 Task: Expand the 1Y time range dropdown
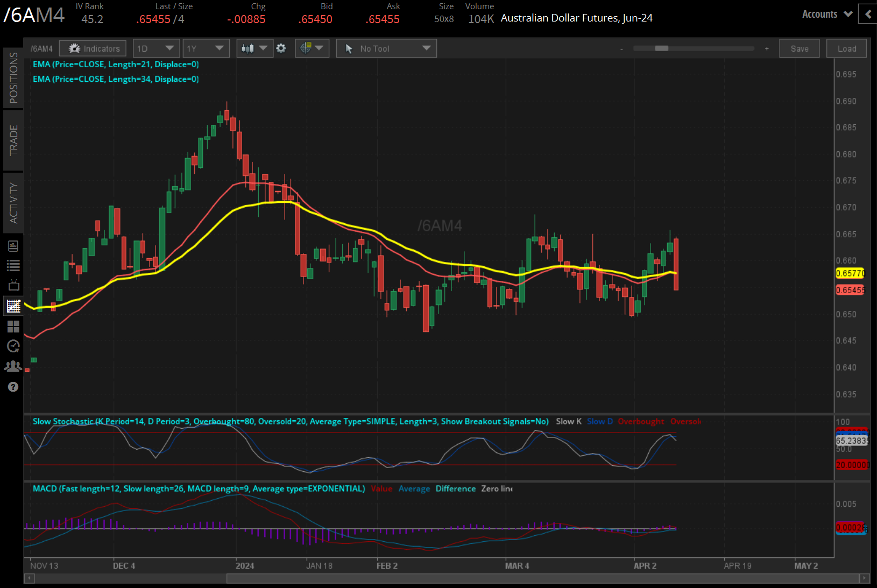[206, 48]
